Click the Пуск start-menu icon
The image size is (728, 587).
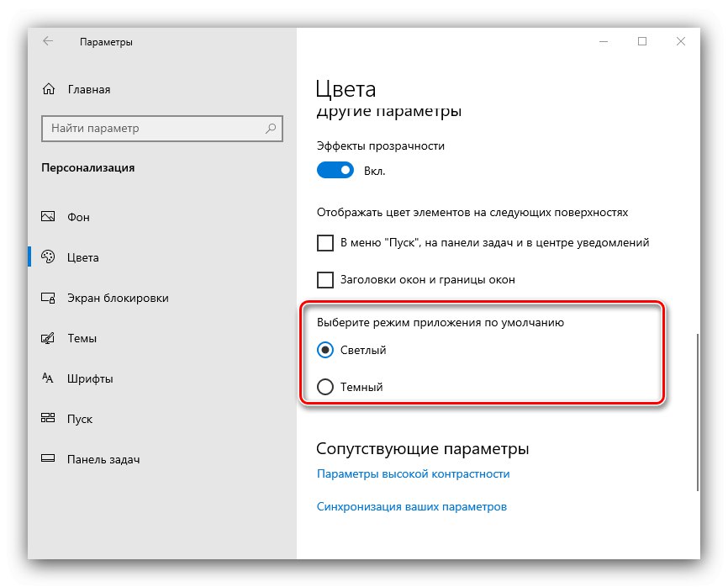[49, 419]
